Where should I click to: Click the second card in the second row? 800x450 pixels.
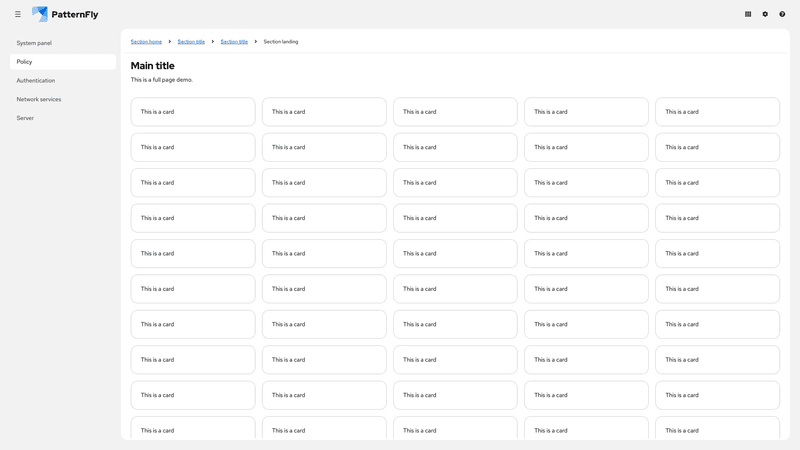324,147
